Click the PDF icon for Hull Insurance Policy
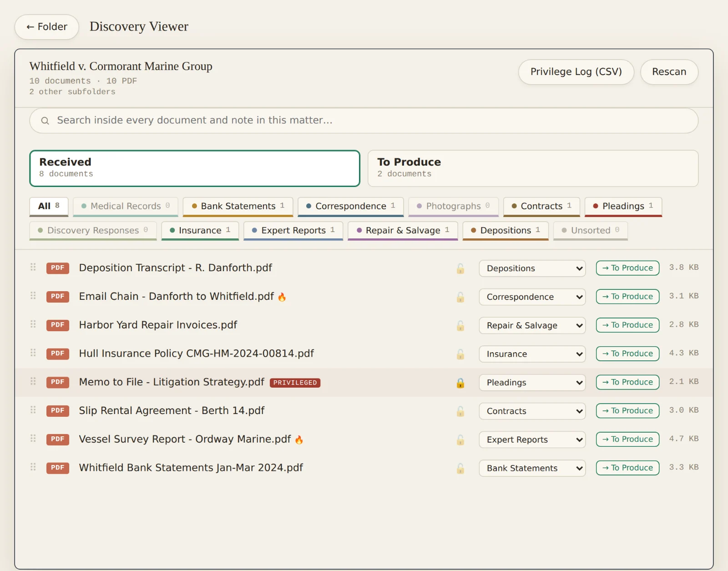The width and height of the screenshot is (728, 571). 58,354
